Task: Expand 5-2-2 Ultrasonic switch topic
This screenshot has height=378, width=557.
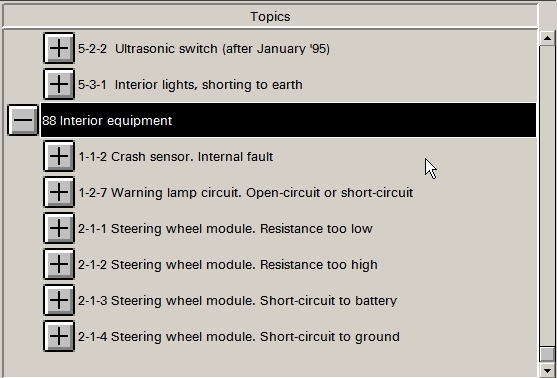Action: (59, 48)
